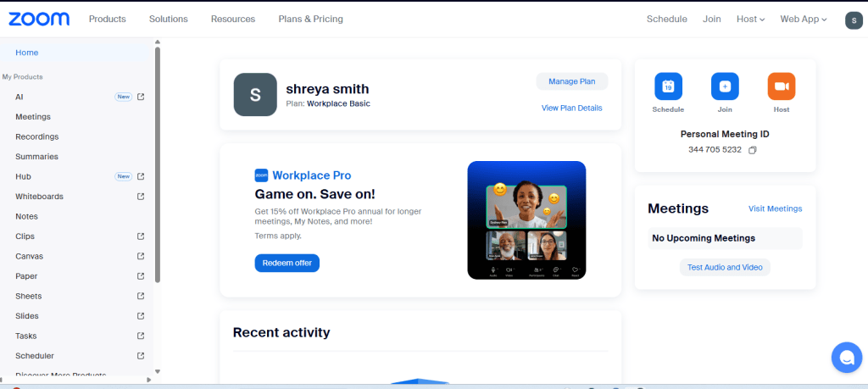Open the user avatar in the header

pos(854,20)
